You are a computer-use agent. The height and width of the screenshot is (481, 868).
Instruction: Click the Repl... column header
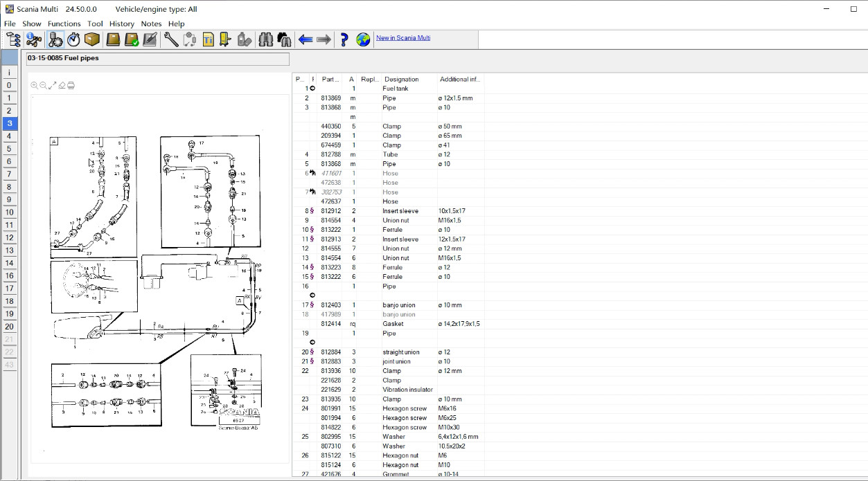point(370,80)
